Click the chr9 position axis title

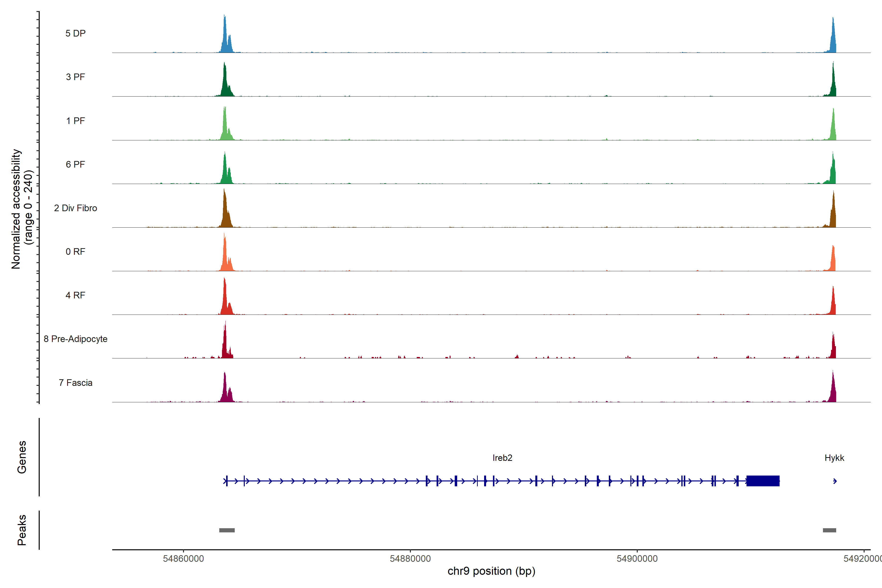491,571
